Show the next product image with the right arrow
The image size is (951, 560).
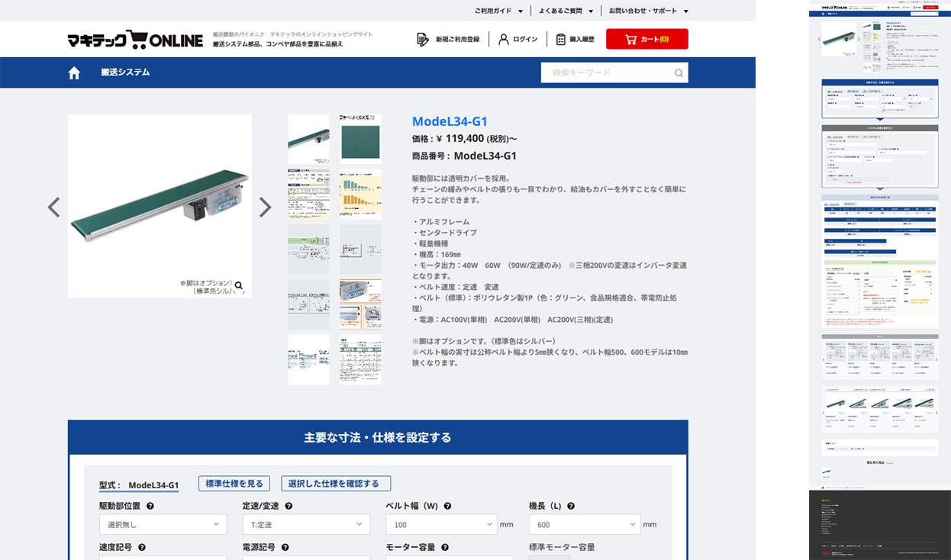tap(265, 207)
